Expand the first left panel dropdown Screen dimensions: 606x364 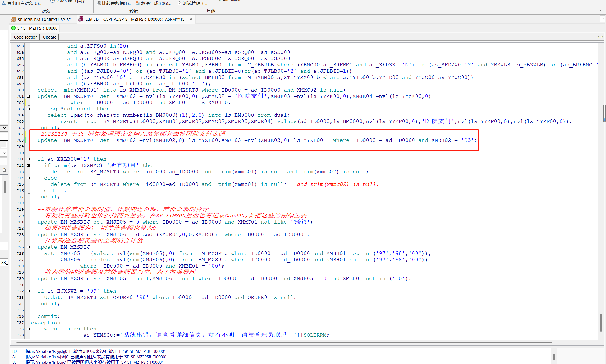point(4,153)
